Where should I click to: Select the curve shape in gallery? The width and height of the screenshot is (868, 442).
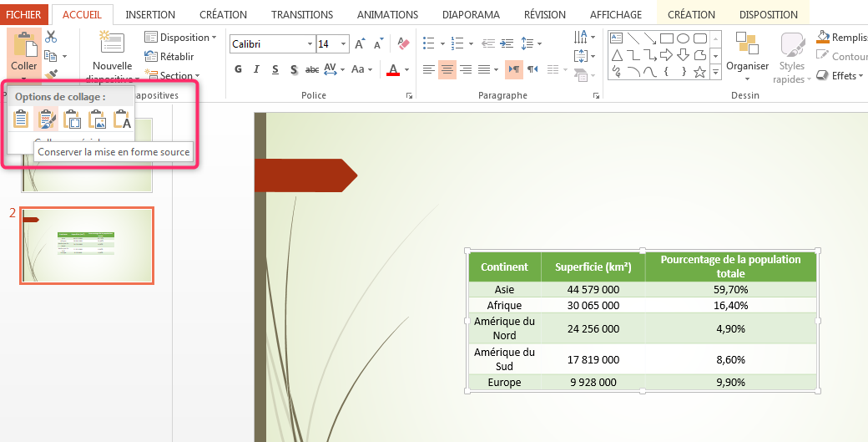point(650,72)
